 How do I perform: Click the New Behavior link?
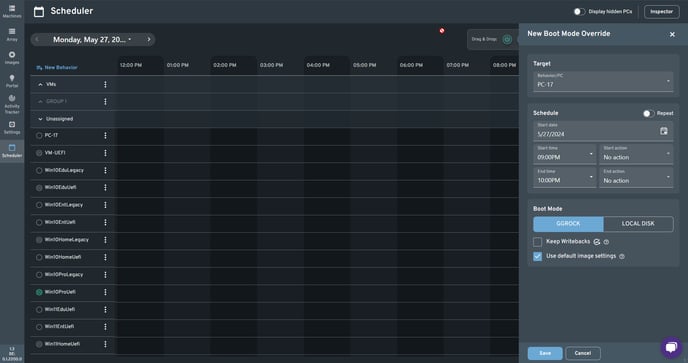(57, 68)
